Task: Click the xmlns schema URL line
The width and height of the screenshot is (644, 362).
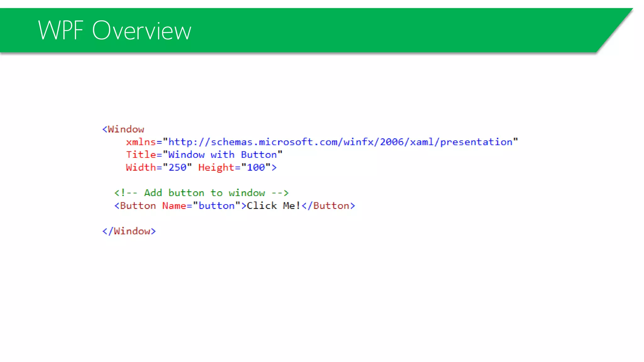Action: (322, 142)
